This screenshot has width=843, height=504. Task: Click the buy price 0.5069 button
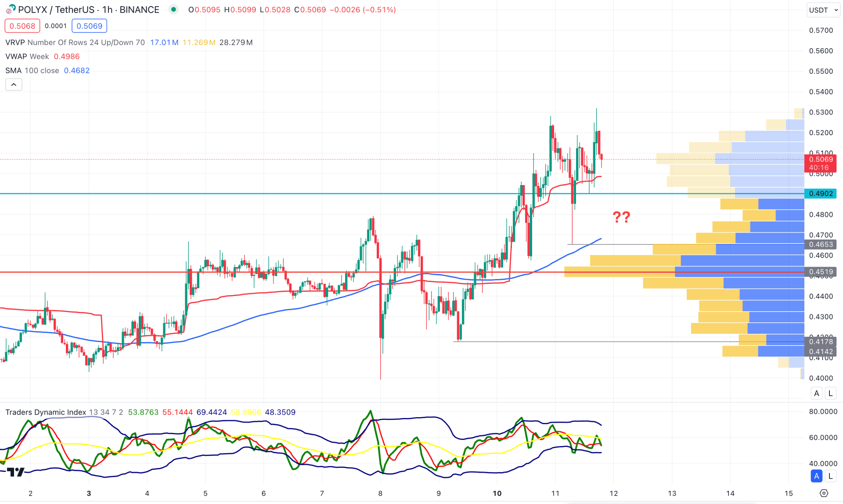[x=89, y=26]
